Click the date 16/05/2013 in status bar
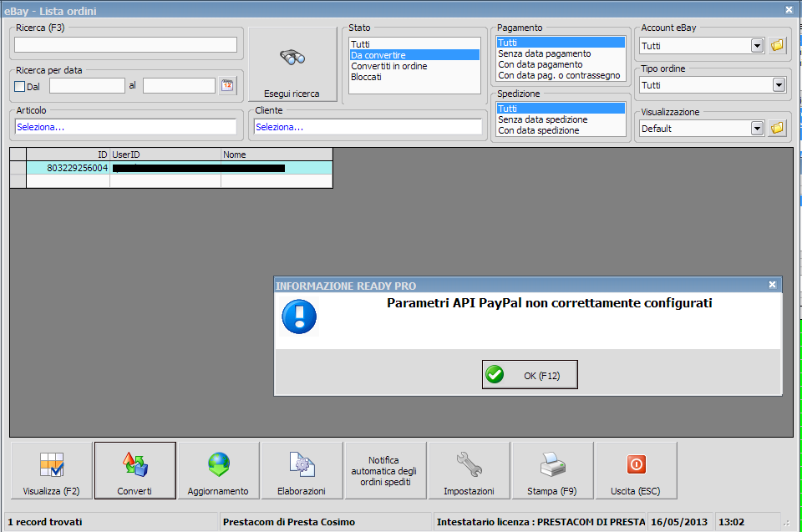Screen dimensions: 802x532 [679, 522]
